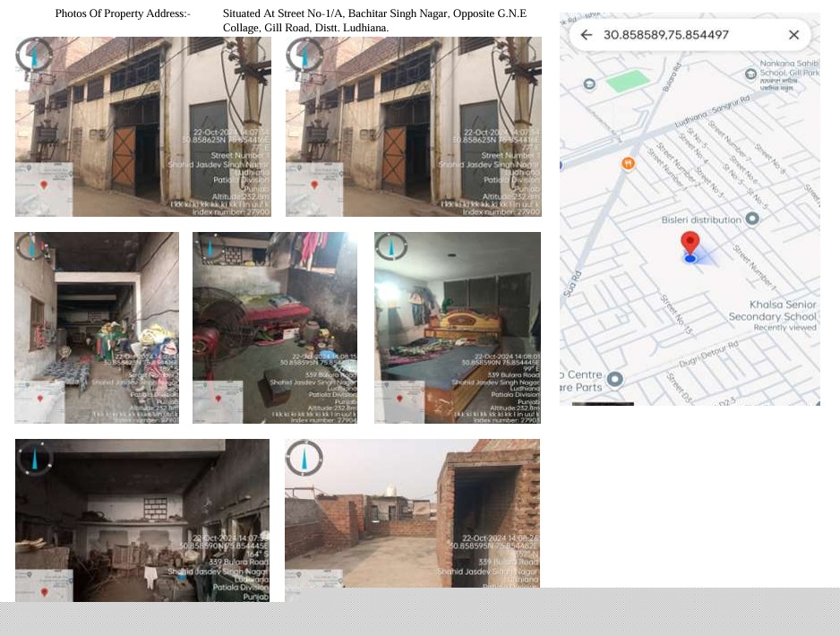Click the 30.858589,75.854497 search field
840x636 pixels.
coord(681,35)
